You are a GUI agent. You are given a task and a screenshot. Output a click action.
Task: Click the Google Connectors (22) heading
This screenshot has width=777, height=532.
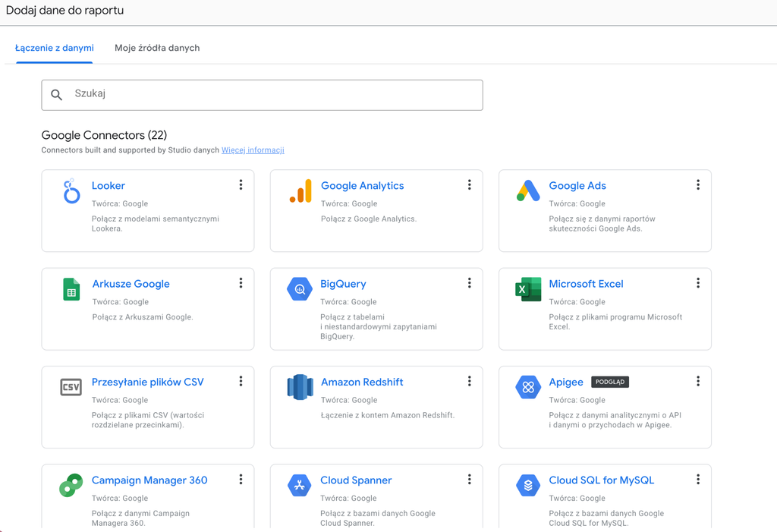pos(104,135)
